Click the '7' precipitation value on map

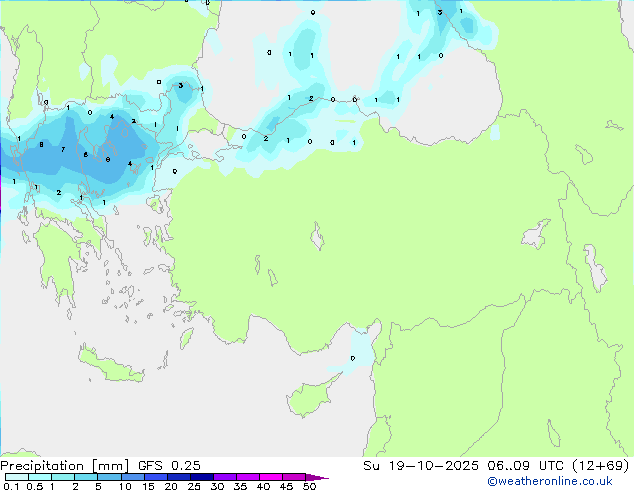coord(63,150)
